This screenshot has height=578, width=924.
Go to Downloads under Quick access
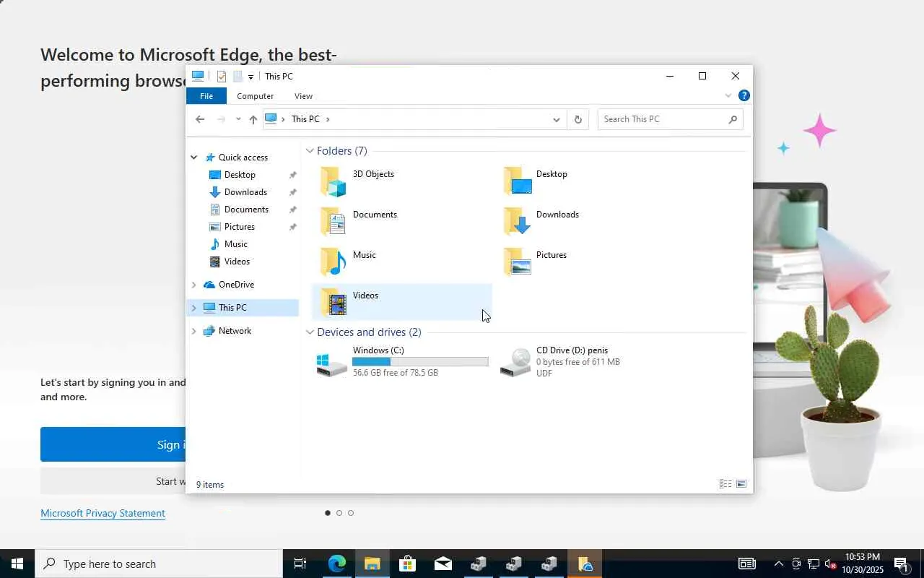click(x=245, y=192)
